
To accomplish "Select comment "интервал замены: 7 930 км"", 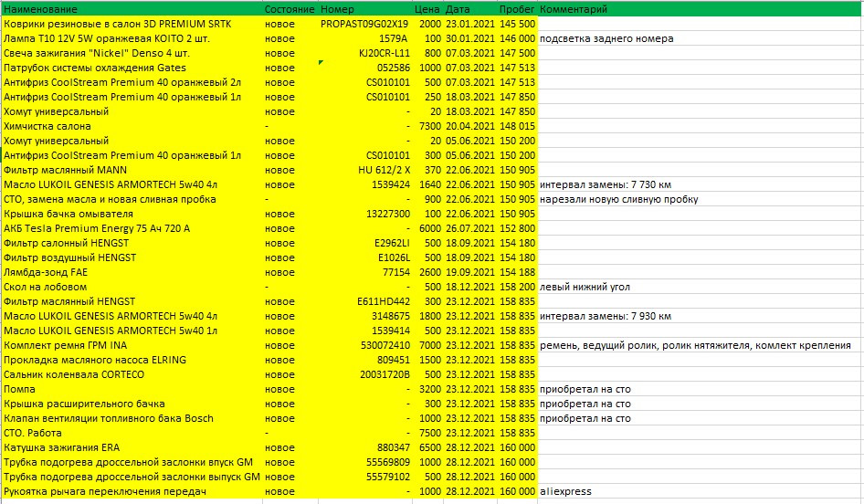I will pyautogui.click(x=700, y=316).
